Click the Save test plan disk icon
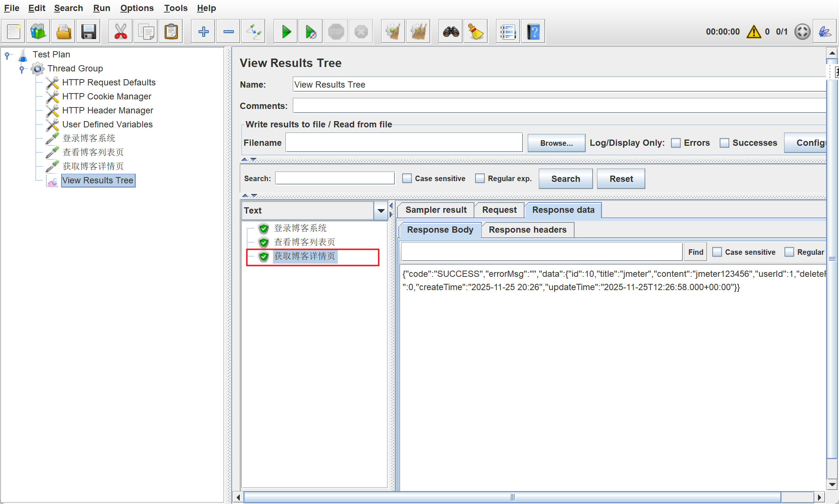 click(88, 32)
